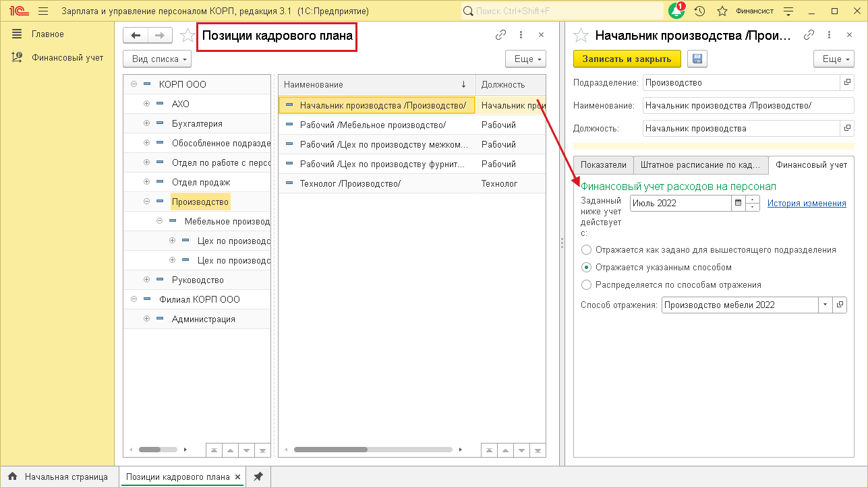The image size is (868, 488).
Task: Move up one row in the positions list
Action: 504,450
